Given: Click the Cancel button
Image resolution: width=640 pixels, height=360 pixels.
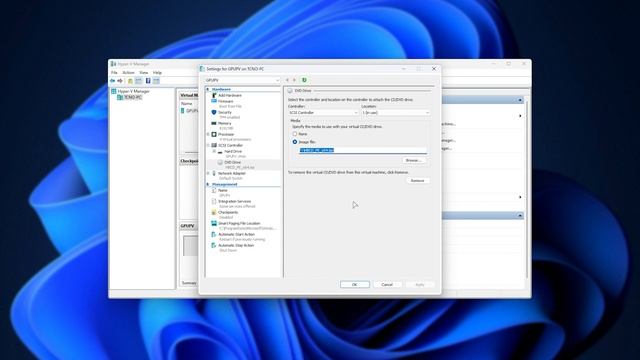Looking at the screenshot, I should [387, 284].
